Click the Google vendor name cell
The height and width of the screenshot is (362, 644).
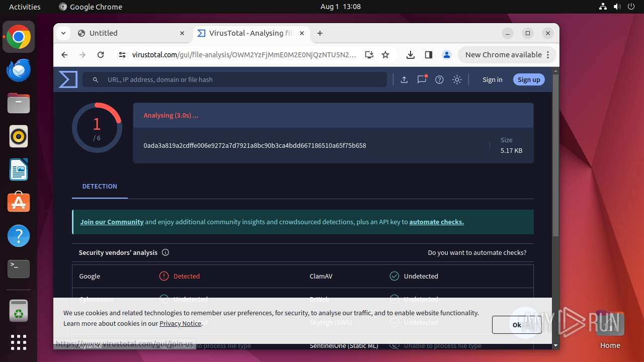pyautogui.click(x=90, y=276)
